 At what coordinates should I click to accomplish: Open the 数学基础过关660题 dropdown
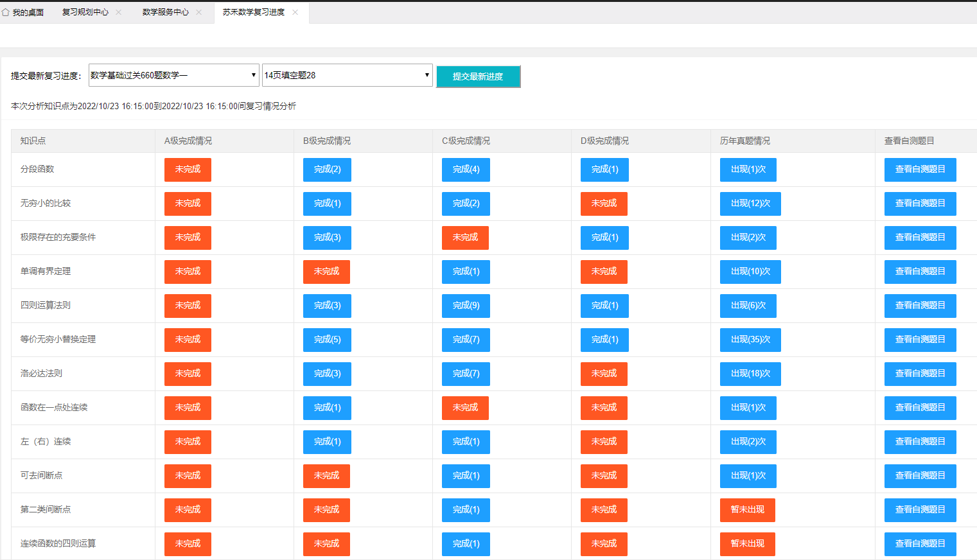[173, 75]
